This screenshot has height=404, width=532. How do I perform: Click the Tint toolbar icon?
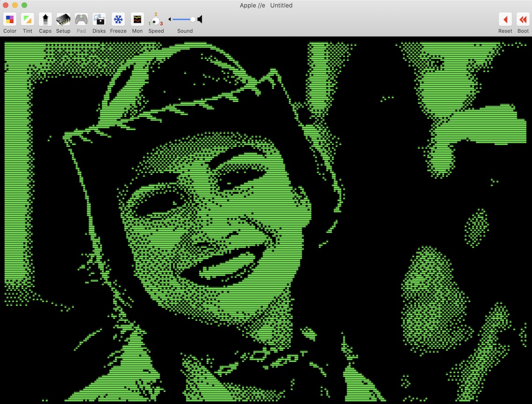click(x=28, y=19)
